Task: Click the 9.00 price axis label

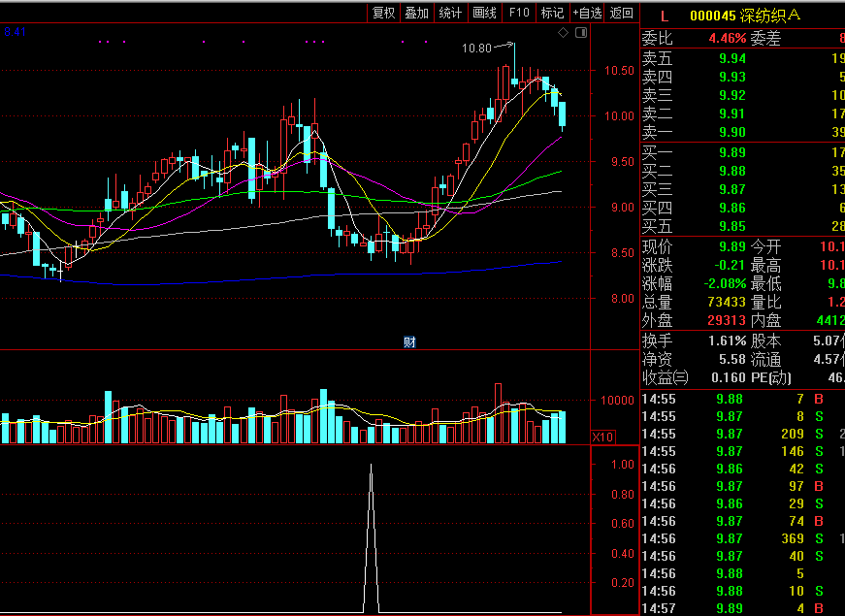Action: coord(623,208)
